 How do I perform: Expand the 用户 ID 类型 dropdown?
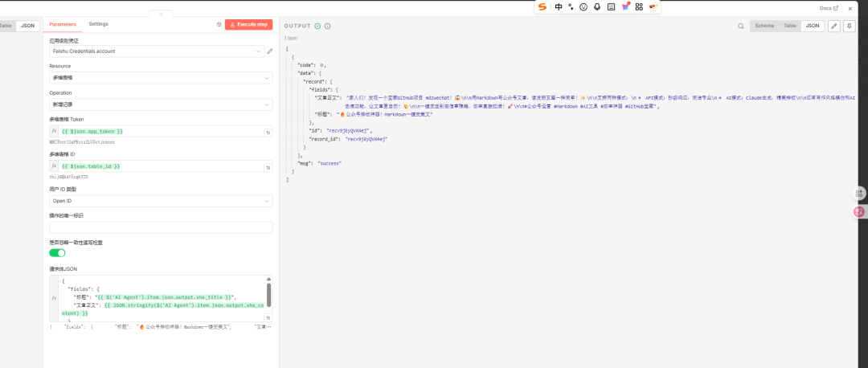(160, 201)
